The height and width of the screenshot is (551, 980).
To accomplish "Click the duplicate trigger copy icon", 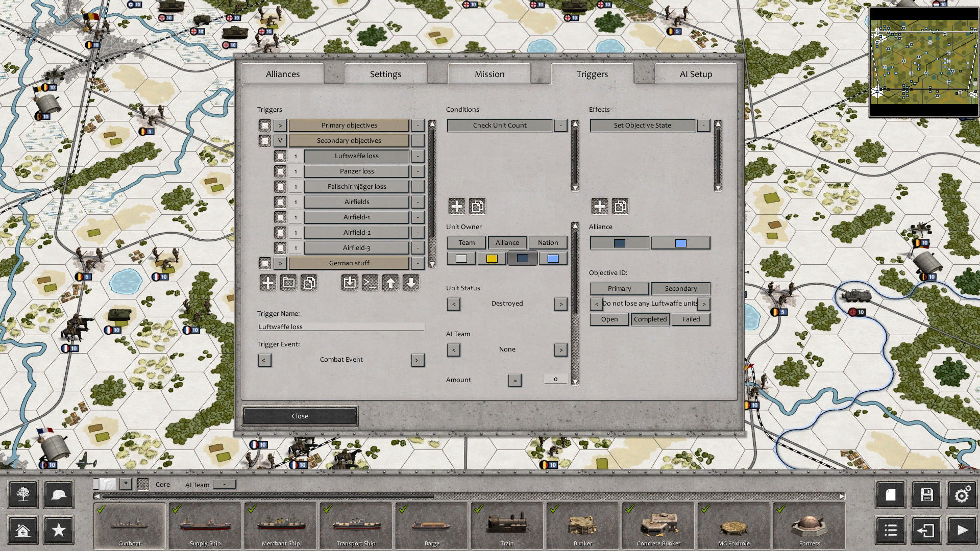I will [x=309, y=283].
